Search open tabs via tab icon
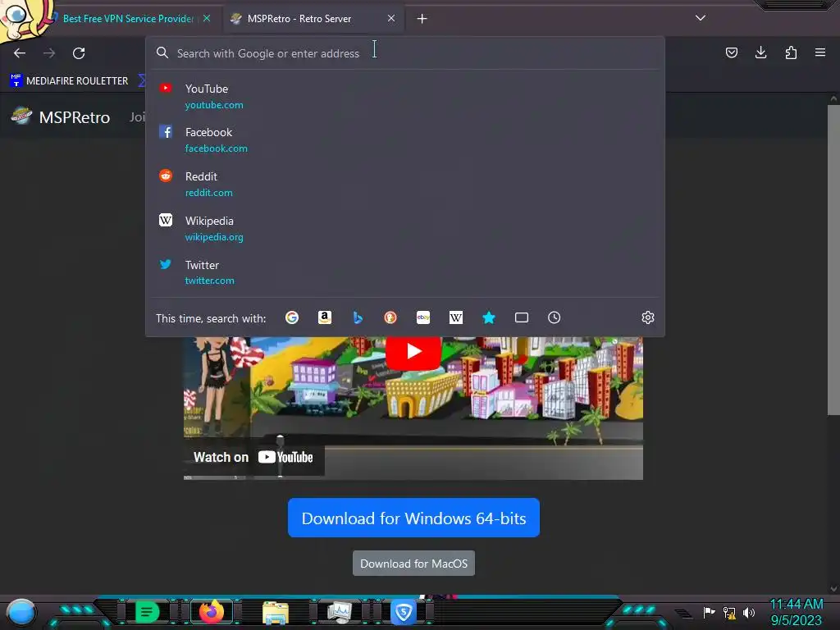The height and width of the screenshot is (630, 840). point(521,317)
